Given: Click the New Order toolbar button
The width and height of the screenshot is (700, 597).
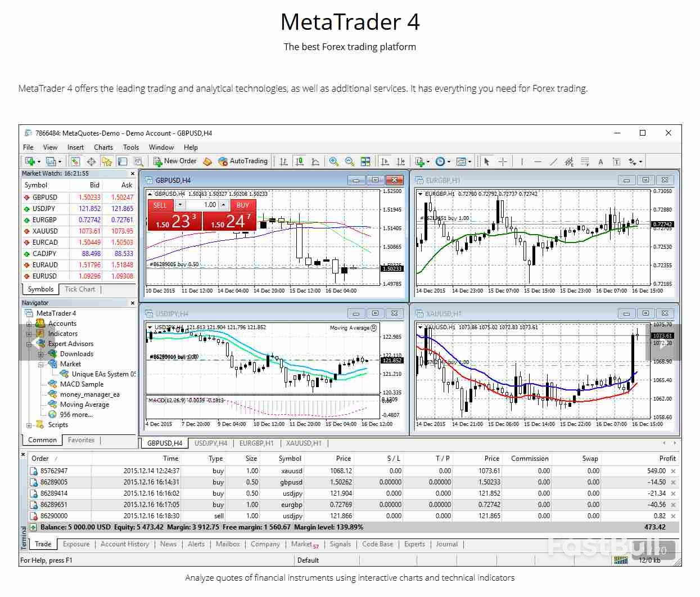Looking at the screenshot, I should pyautogui.click(x=175, y=161).
